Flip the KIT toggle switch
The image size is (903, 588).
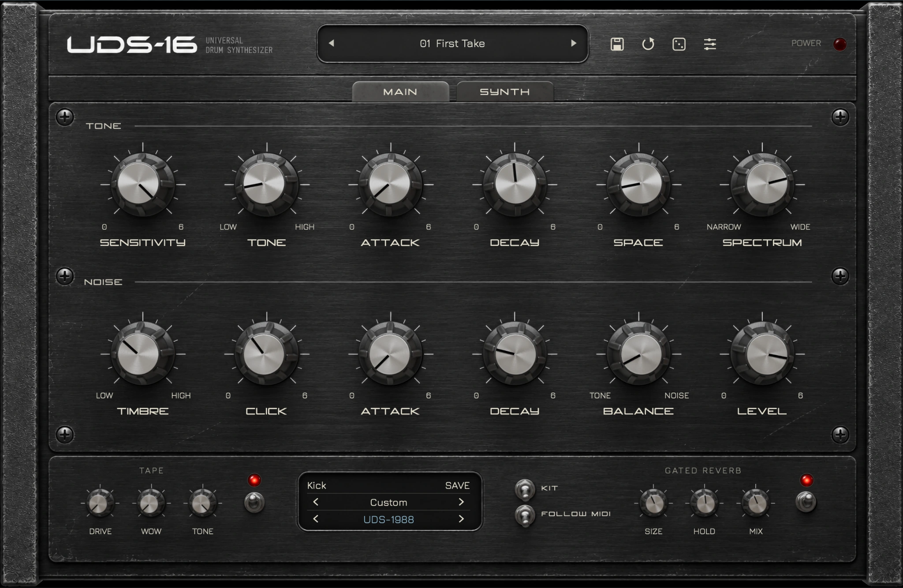tap(525, 490)
